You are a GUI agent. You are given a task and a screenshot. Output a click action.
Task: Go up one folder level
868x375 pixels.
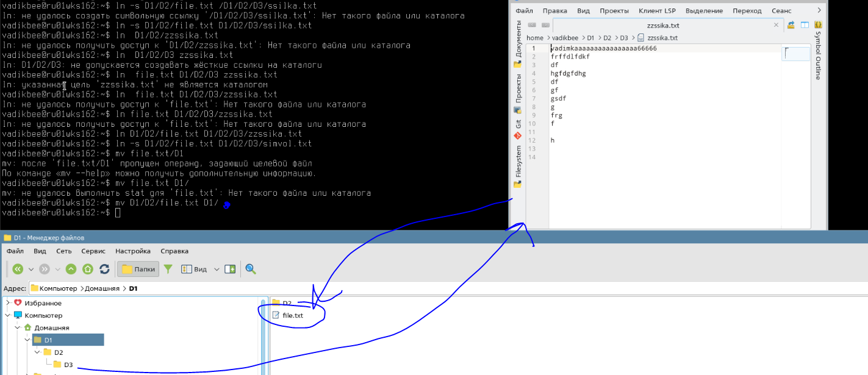pos(71,269)
